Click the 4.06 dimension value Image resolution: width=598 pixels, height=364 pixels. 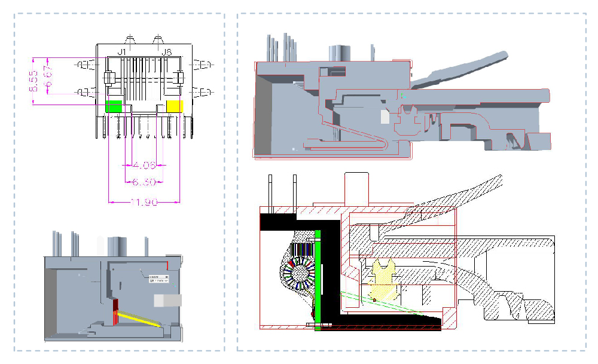(x=144, y=164)
